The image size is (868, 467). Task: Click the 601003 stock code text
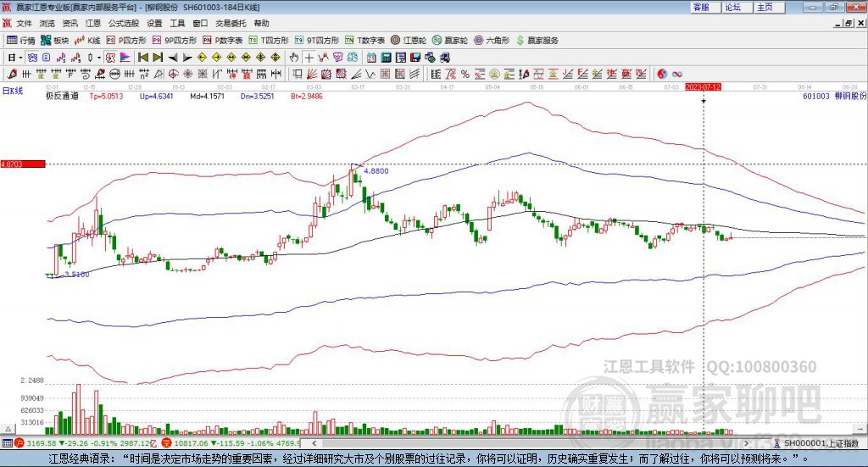tap(816, 96)
